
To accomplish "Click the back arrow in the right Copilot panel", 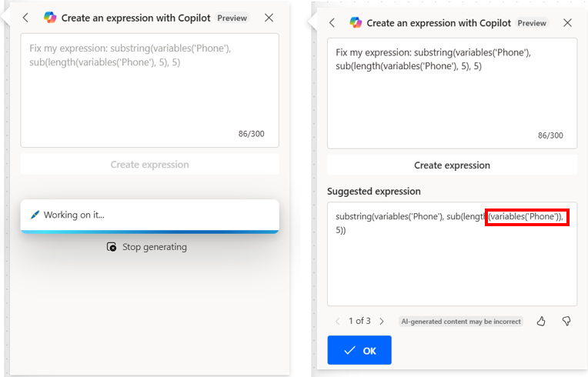I will pyautogui.click(x=332, y=23).
